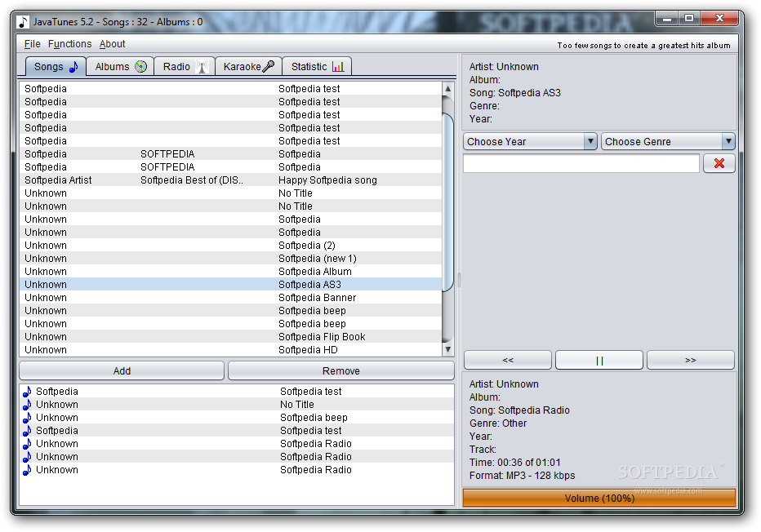Click note icon next to playlist No Title
This screenshot has width=761, height=532.
[27, 405]
